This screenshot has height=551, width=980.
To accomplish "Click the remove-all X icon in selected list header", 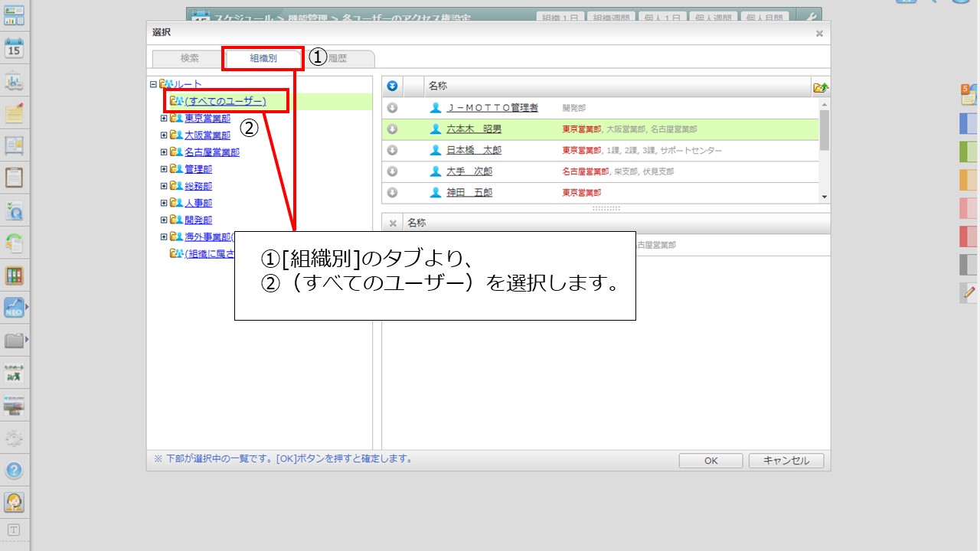I will 393,223.
